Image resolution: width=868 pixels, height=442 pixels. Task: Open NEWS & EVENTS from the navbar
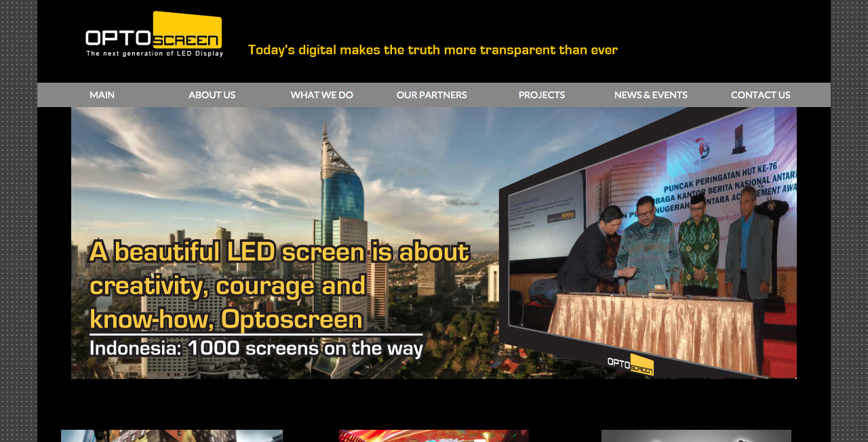tap(650, 95)
